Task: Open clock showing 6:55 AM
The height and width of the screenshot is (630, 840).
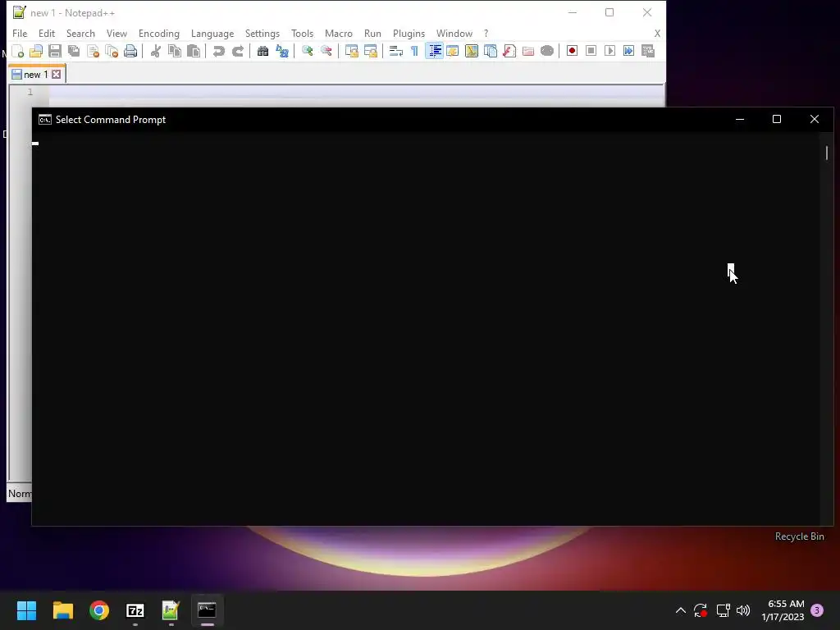Action: (x=783, y=610)
